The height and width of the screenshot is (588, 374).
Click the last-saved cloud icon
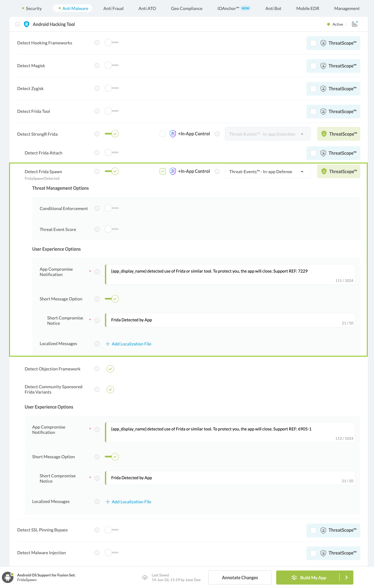pos(145,577)
